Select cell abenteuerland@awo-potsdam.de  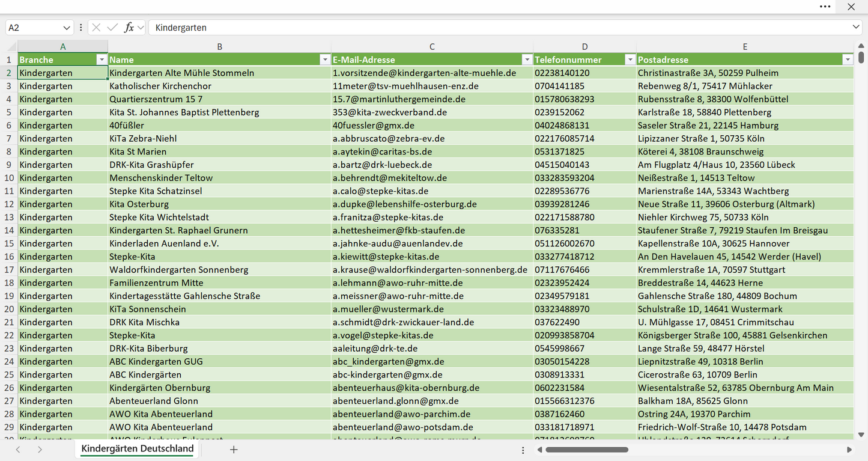coord(432,427)
